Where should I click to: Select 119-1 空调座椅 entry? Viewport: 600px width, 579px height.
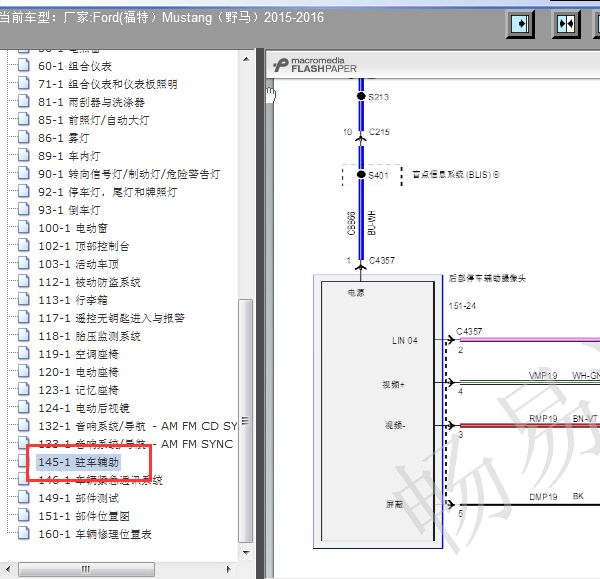pyautogui.click(x=78, y=354)
